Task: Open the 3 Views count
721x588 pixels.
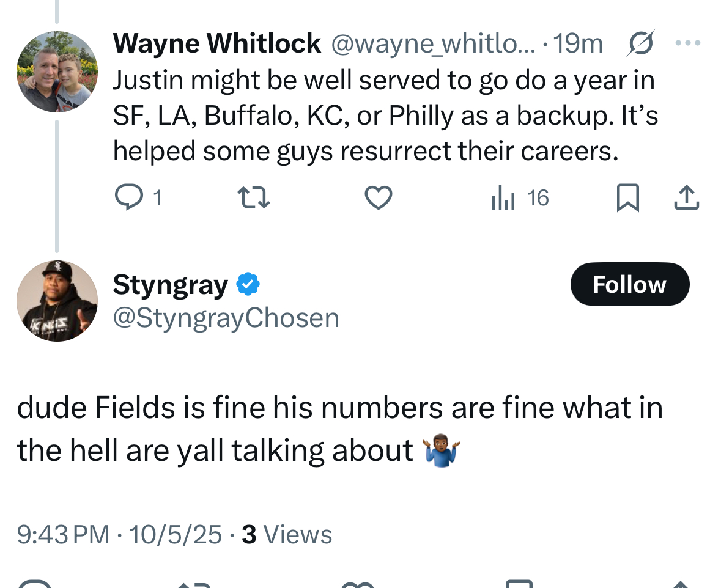Action: point(287,535)
